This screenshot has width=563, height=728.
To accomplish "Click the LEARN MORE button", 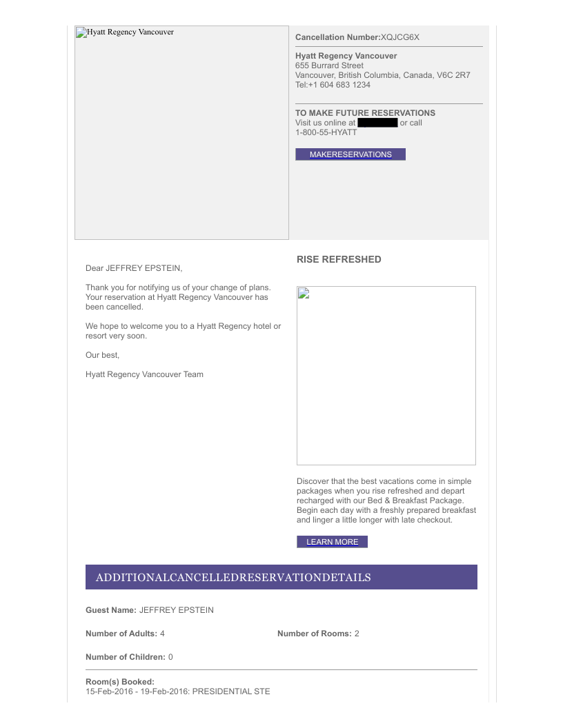I will coord(332,542).
